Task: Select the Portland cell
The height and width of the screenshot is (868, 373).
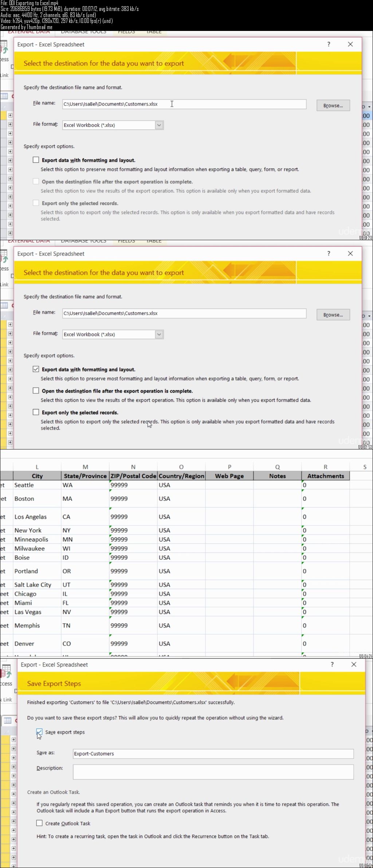Action: [x=37, y=571]
